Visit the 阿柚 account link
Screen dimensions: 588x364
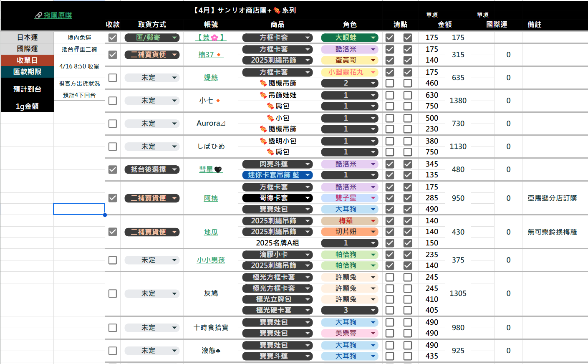click(x=211, y=198)
